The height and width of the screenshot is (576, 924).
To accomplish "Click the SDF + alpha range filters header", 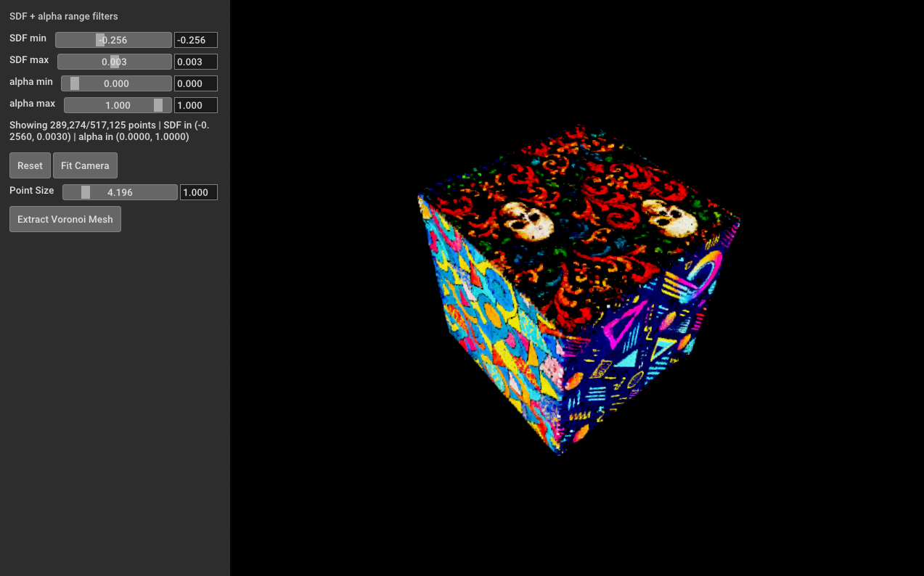I will 63,15.
